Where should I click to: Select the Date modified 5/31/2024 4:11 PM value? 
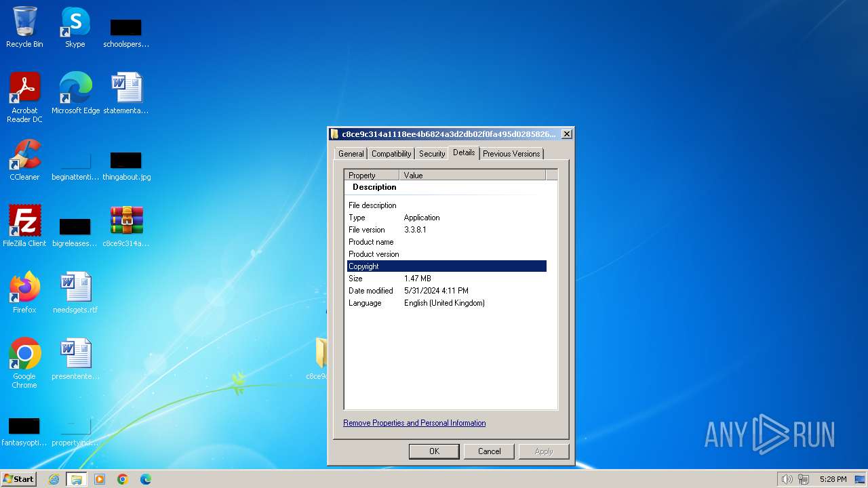coord(436,291)
